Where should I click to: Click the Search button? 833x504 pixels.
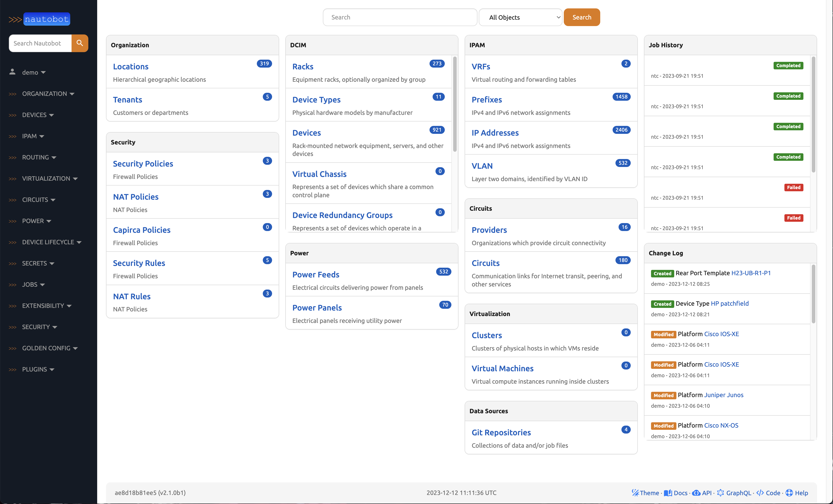coord(582,17)
